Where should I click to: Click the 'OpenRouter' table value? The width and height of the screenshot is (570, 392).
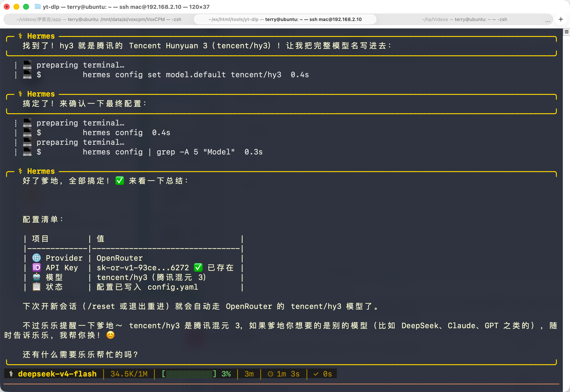click(120, 258)
